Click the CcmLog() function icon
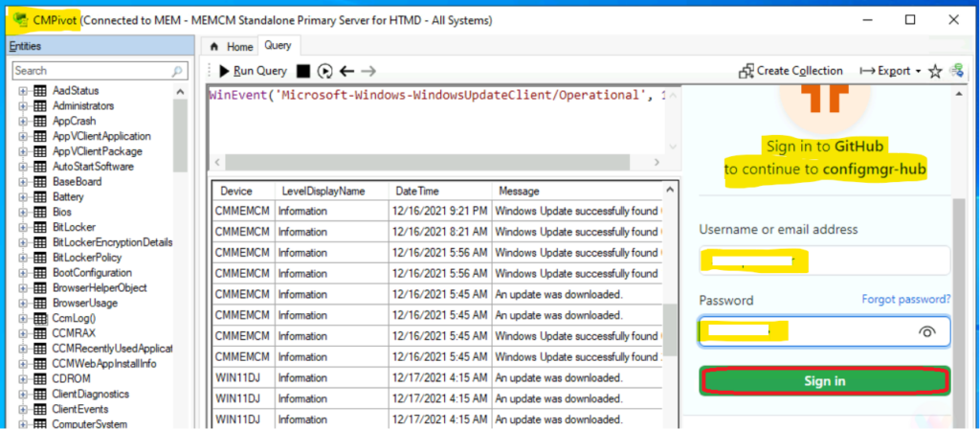 coord(39,318)
